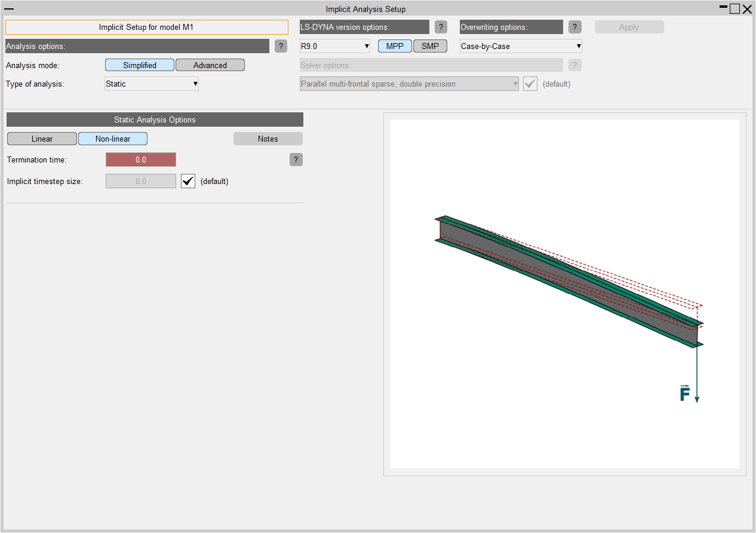Maximize the Implicit Analysis Setup window

click(735, 8)
